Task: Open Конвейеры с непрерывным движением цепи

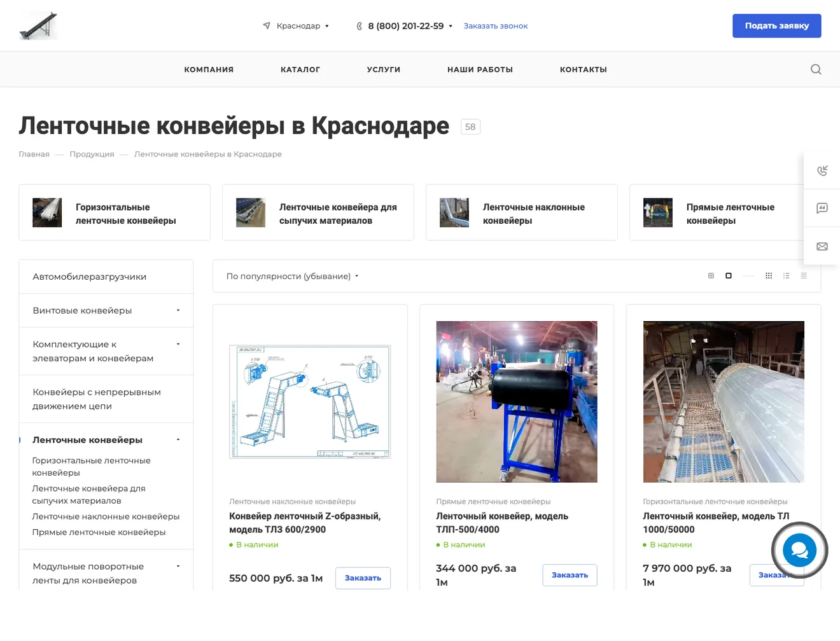Action: (x=106, y=399)
